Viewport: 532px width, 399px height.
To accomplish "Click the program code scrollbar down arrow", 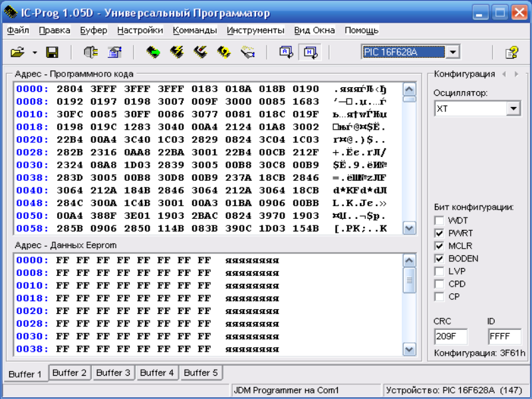I will 409,228.
